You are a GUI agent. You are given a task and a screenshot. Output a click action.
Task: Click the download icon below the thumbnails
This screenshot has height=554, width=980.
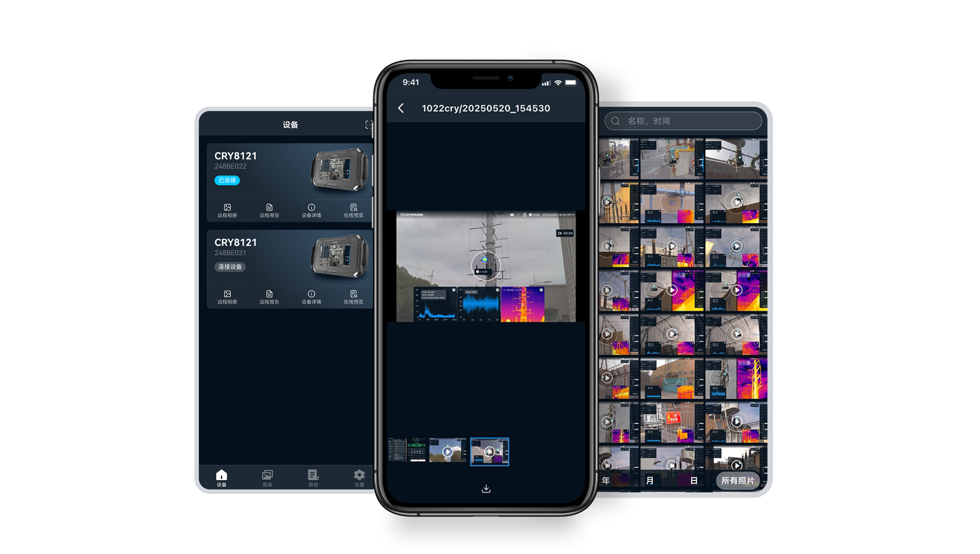(486, 489)
